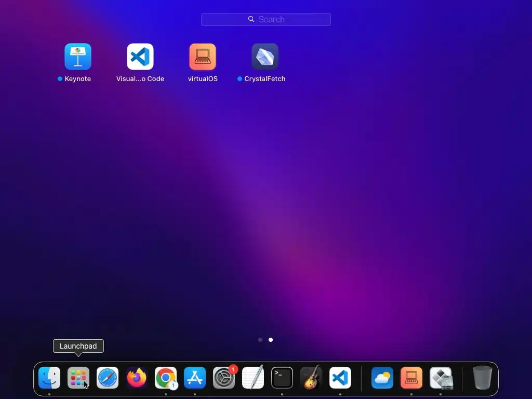Click the Launchpad icon in Dock

tap(78, 378)
